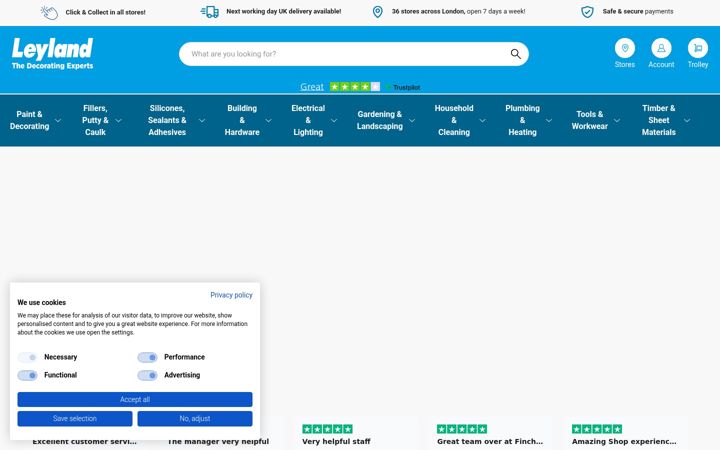The width and height of the screenshot is (720, 450).
Task: Open the Electrical & Lighting menu
Action: point(308,120)
